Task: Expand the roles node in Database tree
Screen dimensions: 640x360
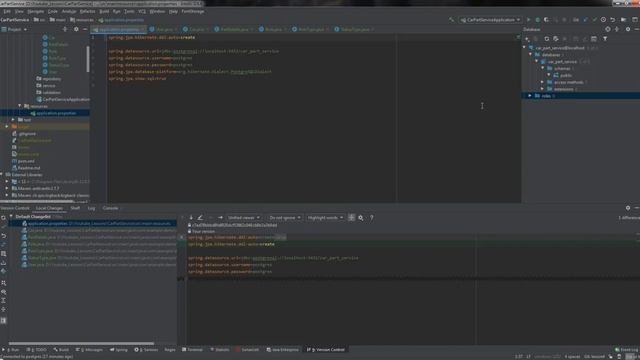Action: 530,96
